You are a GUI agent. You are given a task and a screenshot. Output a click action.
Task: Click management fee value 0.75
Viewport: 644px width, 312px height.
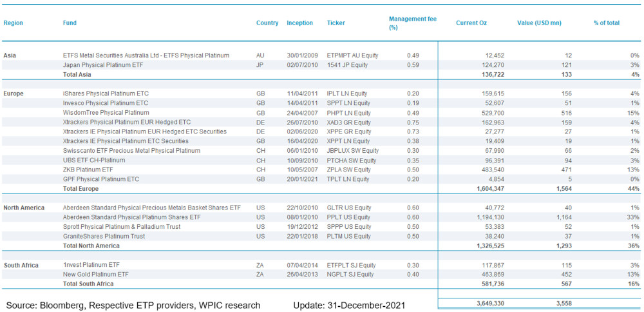pyautogui.click(x=413, y=122)
